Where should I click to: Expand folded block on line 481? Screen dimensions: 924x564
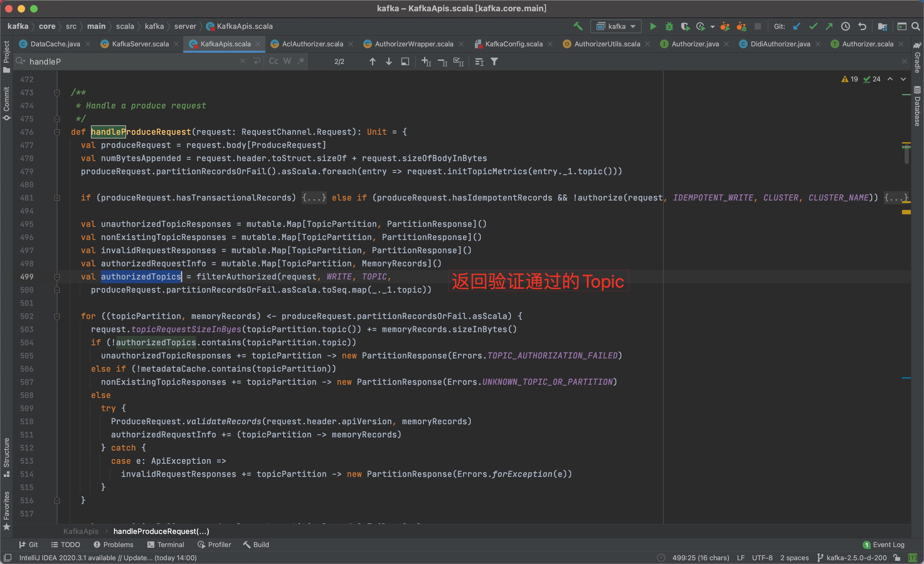57,198
